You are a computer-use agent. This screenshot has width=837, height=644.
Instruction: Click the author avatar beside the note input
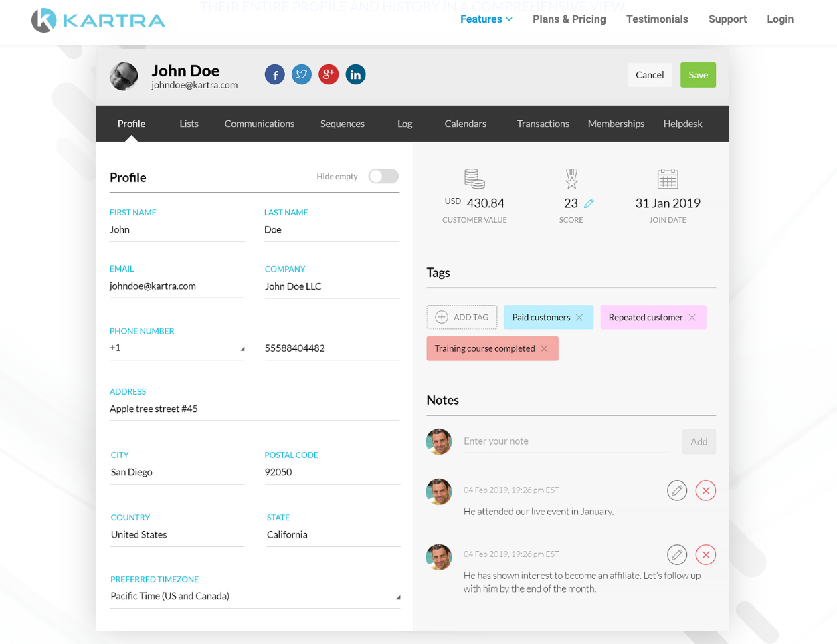pos(439,441)
